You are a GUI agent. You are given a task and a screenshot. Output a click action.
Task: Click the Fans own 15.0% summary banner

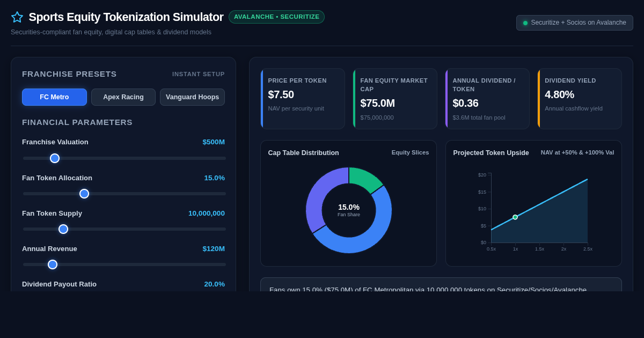tap(441, 285)
